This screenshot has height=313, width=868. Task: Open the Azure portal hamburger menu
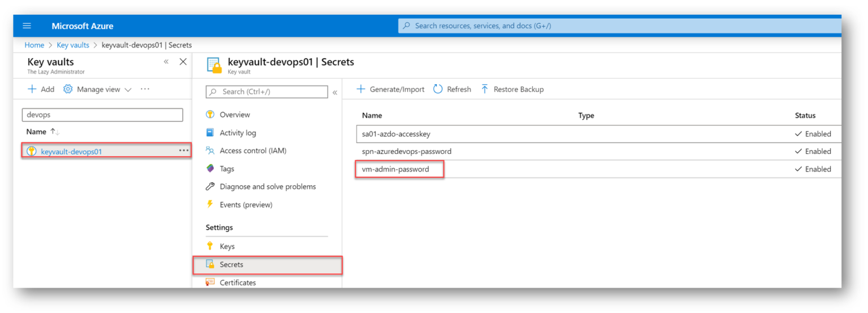pos(27,26)
